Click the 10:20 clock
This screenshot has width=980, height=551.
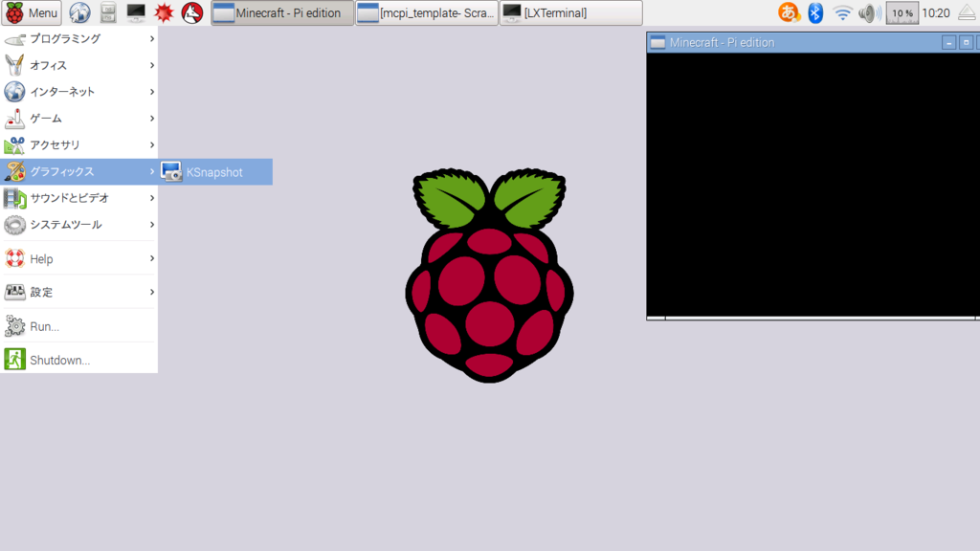tap(936, 12)
